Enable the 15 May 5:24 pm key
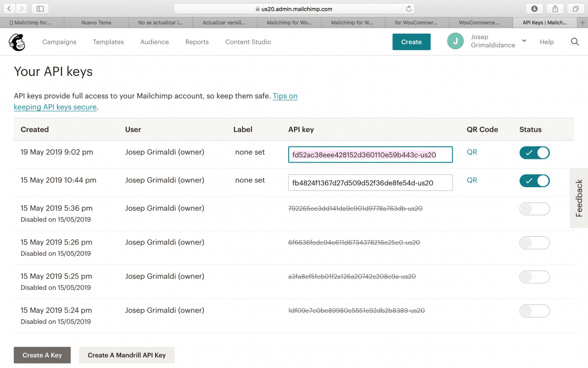The width and height of the screenshot is (588, 368). pyautogui.click(x=535, y=311)
